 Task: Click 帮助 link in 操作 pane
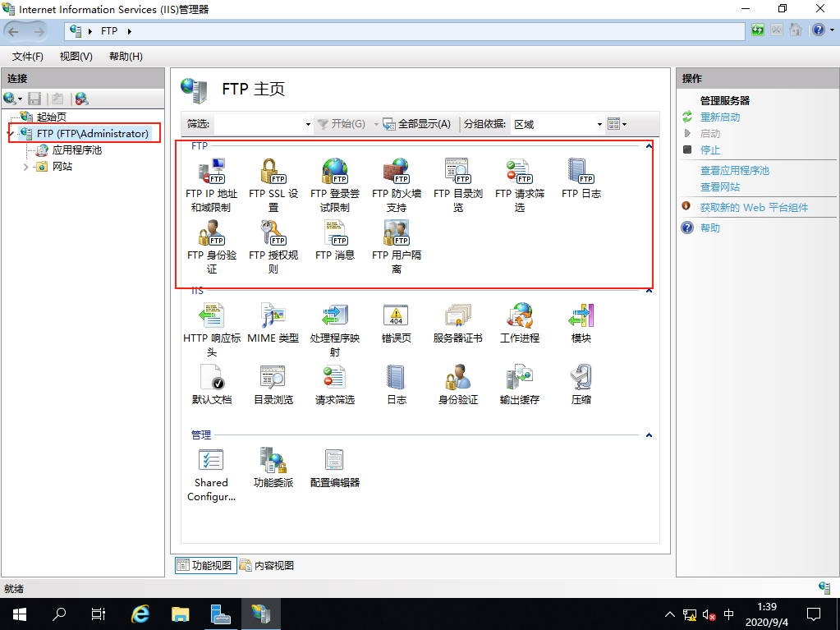click(x=709, y=228)
